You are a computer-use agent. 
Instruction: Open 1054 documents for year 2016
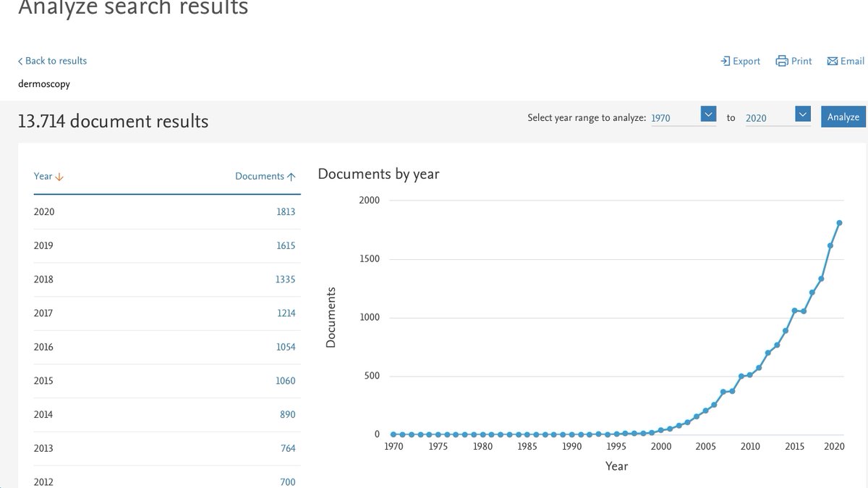285,347
